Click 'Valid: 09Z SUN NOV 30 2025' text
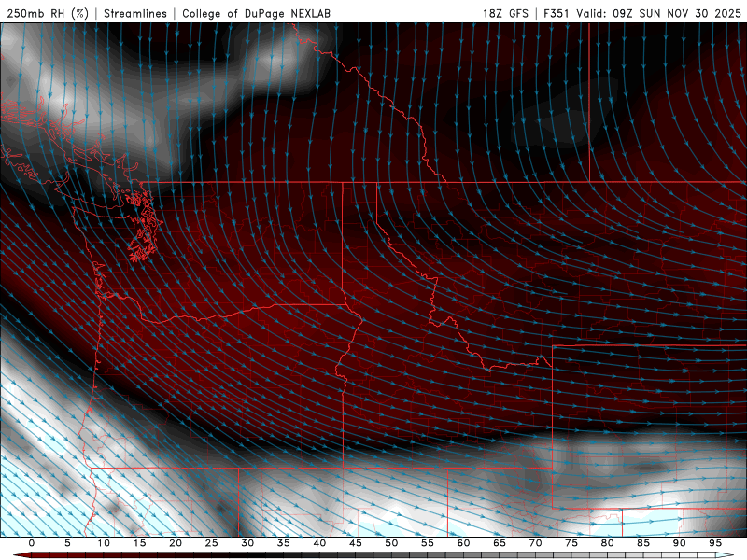Image resolution: width=747 pixels, height=560 pixels. [x=658, y=13]
